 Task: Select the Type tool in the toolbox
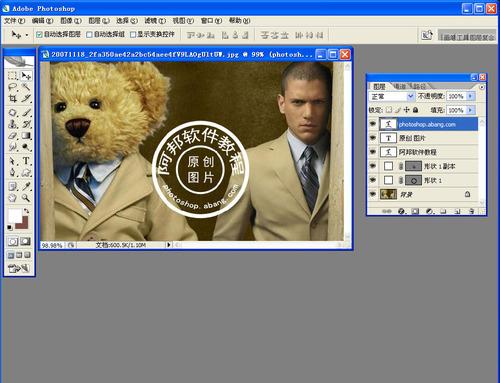click(26, 161)
